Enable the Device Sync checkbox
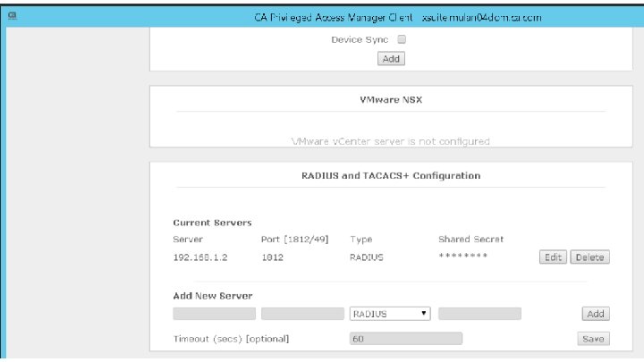The image size is (644, 362). coord(402,39)
